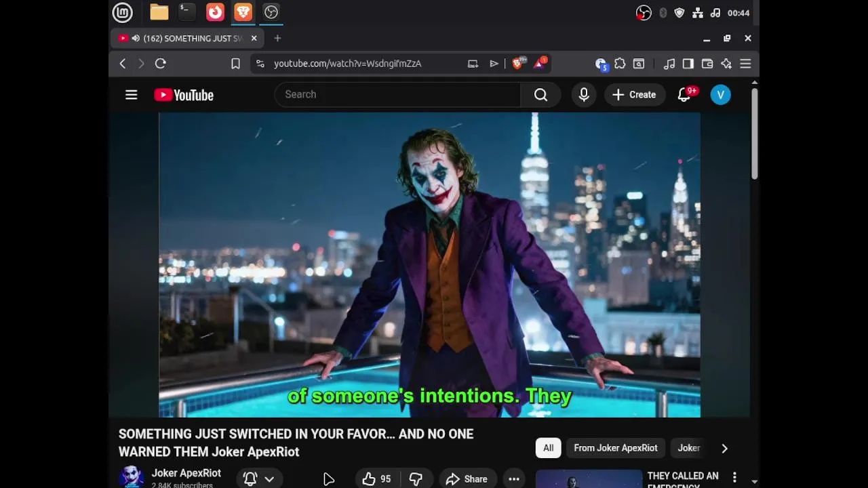Open the clock showing 00:44

coord(738,13)
